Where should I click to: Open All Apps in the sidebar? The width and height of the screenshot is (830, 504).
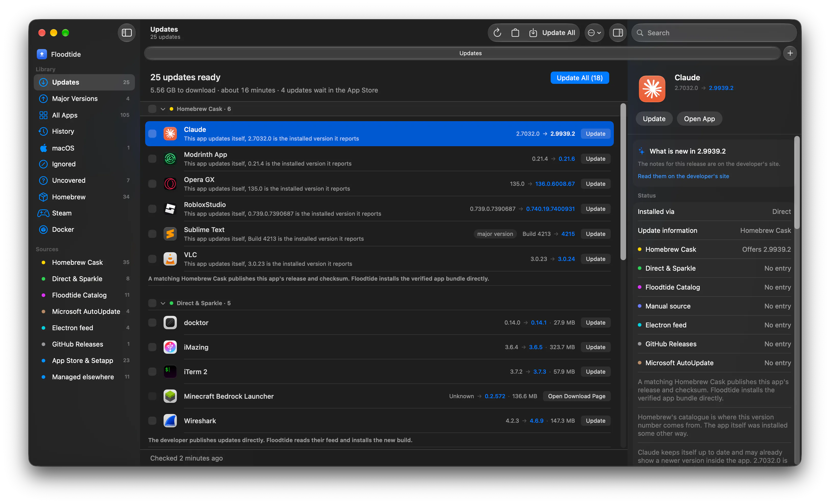coord(84,115)
